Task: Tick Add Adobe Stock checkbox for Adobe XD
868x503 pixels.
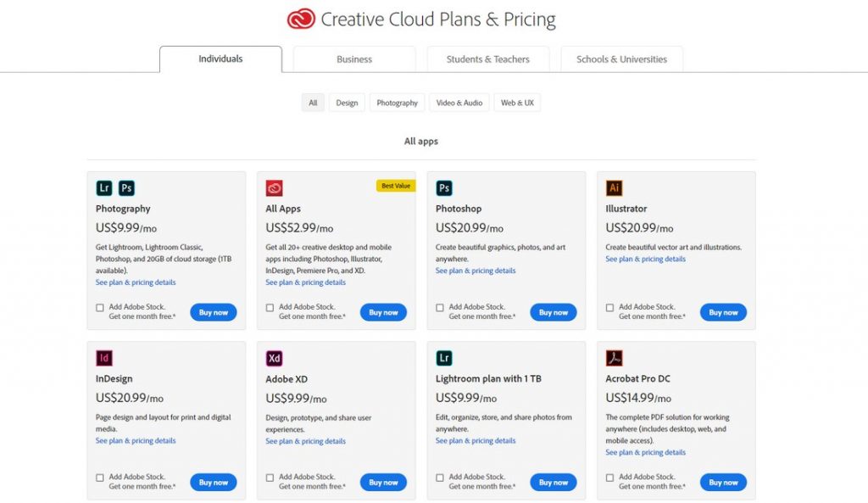Action: [270, 478]
